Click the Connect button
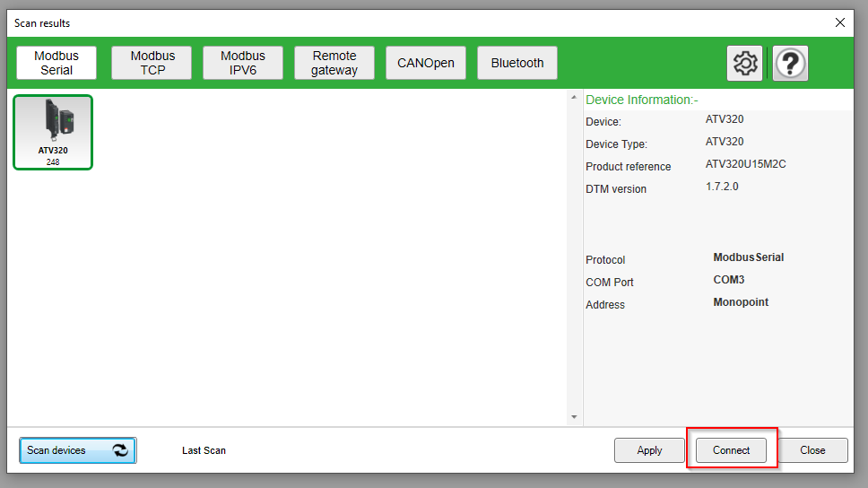868x488 pixels. [x=732, y=450]
